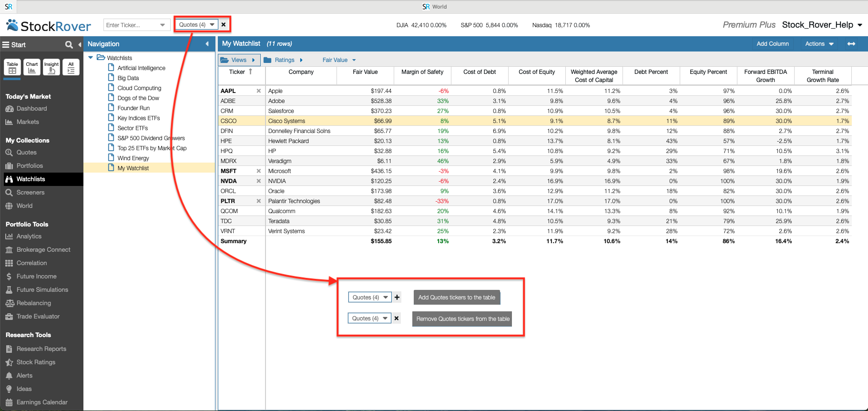
Task: Remove PLTR from the table
Action: (259, 201)
